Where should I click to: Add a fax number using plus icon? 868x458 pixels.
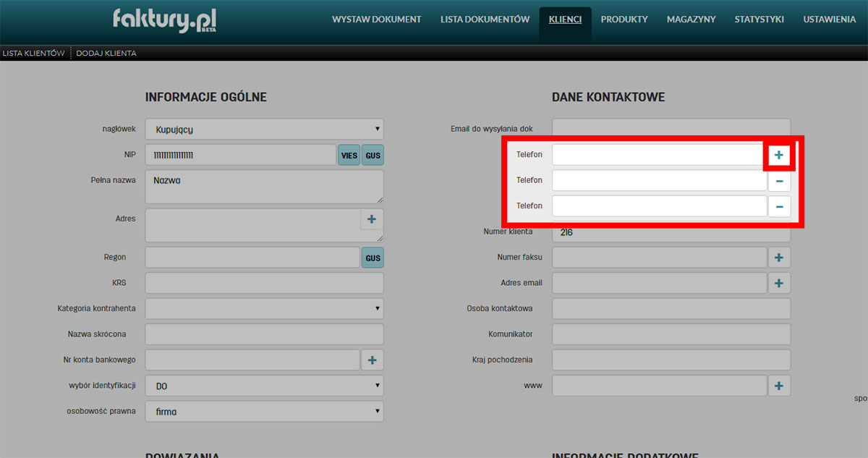(x=779, y=258)
